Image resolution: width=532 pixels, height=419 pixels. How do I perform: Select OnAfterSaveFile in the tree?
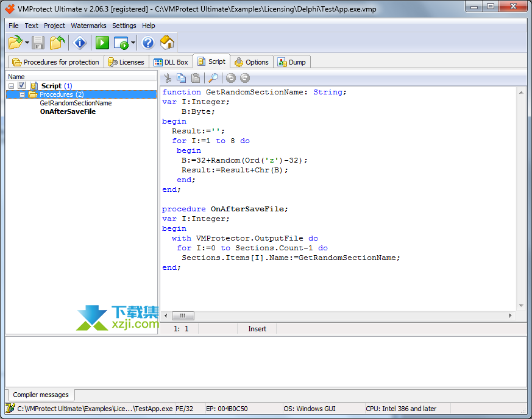68,111
